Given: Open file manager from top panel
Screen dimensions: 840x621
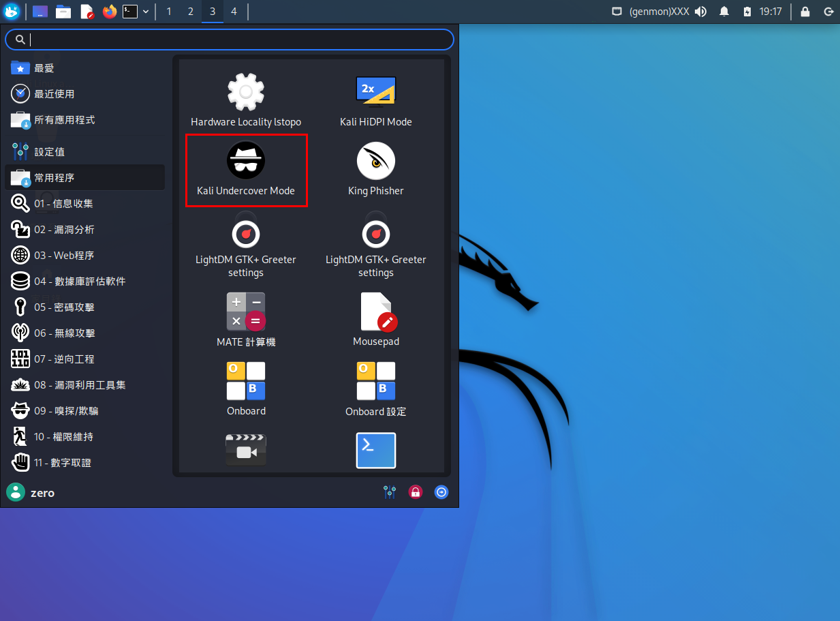Looking at the screenshot, I should (63, 12).
